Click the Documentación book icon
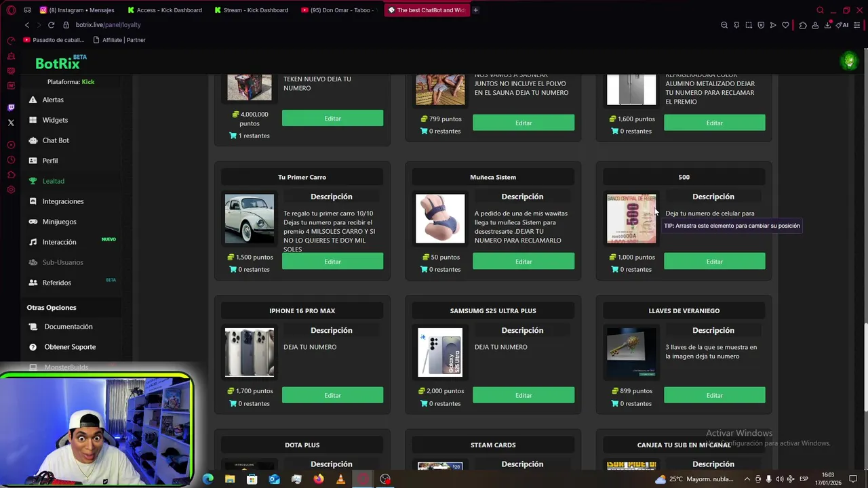Image resolution: width=868 pixels, height=488 pixels. [x=33, y=327]
